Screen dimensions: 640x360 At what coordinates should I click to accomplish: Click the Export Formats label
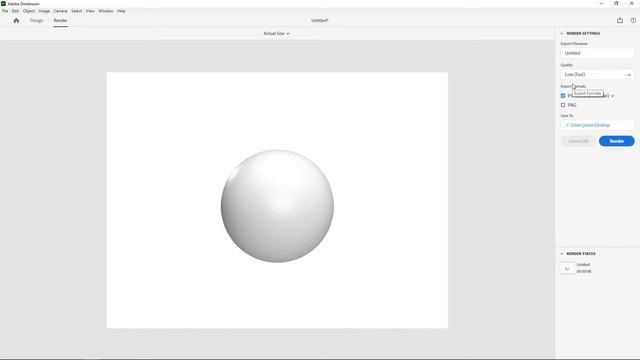(x=573, y=87)
